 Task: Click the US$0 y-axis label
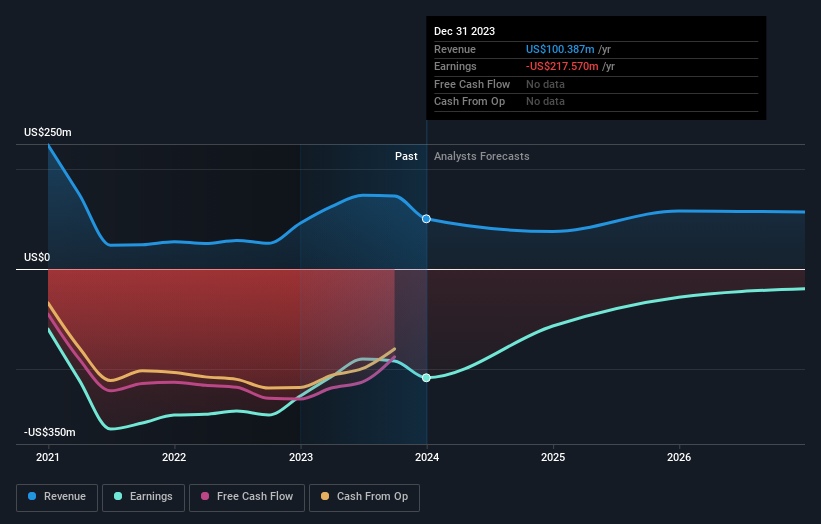click(37, 257)
